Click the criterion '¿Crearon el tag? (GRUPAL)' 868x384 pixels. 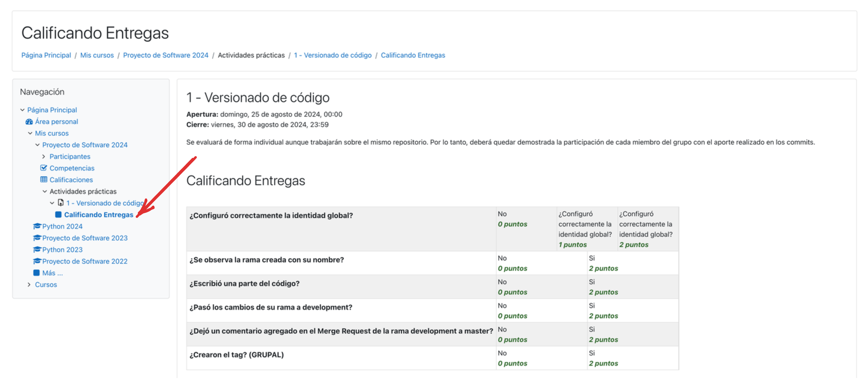(236, 355)
